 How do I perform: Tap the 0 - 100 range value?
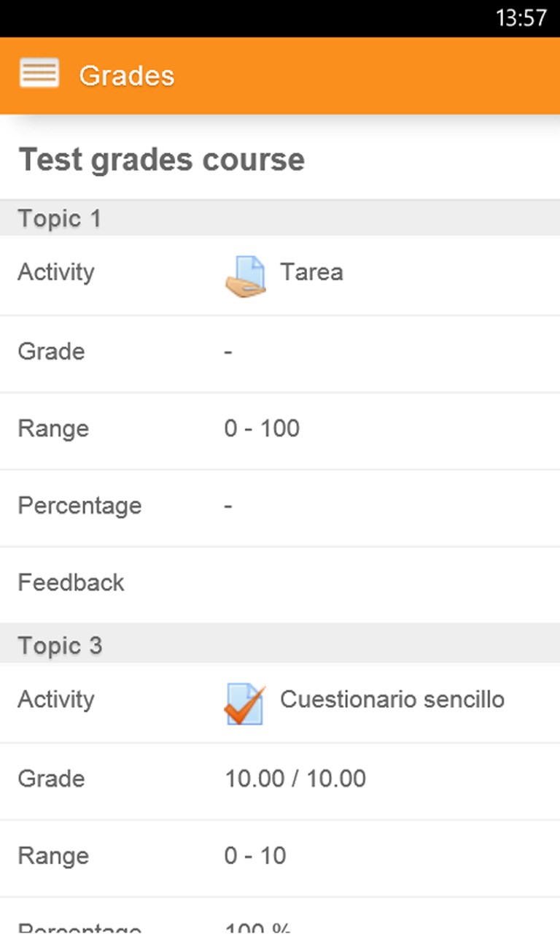click(262, 428)
